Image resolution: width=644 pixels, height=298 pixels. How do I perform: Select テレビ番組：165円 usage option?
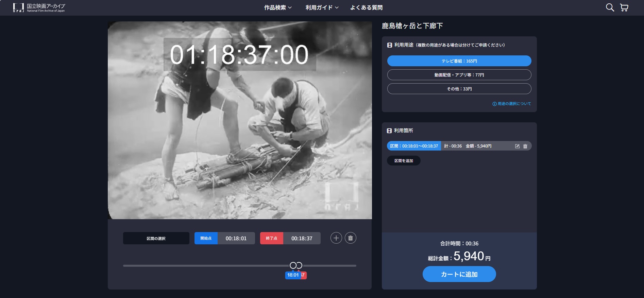pos(459,61)
